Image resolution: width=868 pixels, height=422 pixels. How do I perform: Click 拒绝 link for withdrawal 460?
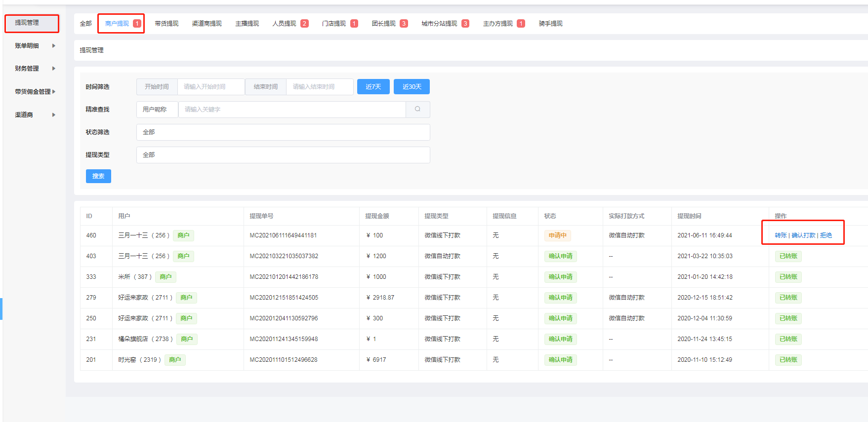pos(826,235)
